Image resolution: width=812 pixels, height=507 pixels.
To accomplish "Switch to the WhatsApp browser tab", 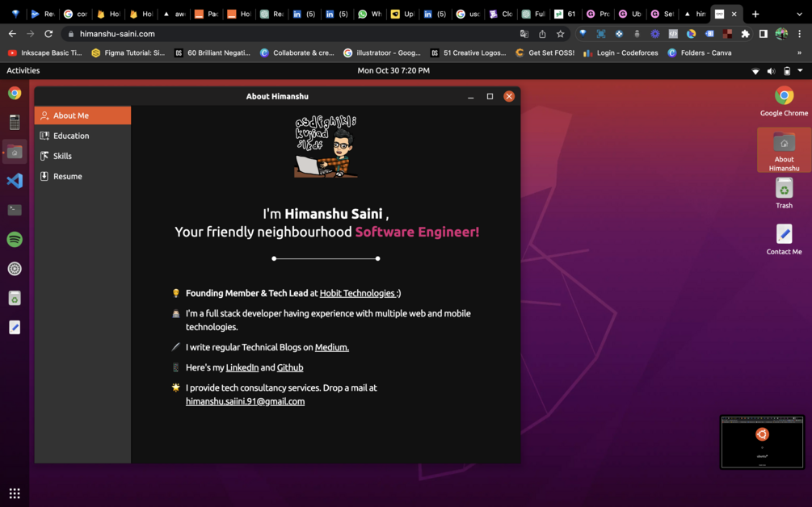I will click(369, 14).
